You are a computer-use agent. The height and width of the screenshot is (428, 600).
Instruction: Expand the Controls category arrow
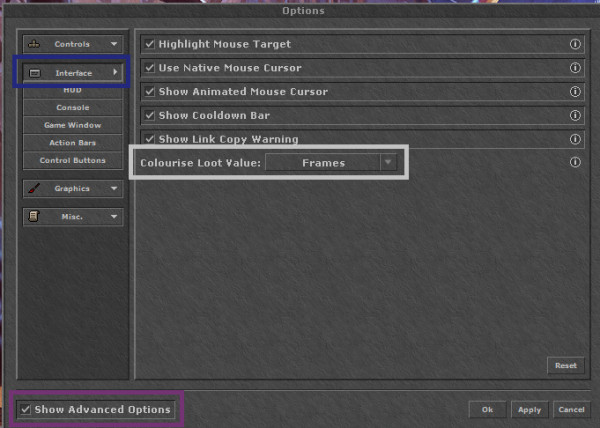[x=114, y=44]
